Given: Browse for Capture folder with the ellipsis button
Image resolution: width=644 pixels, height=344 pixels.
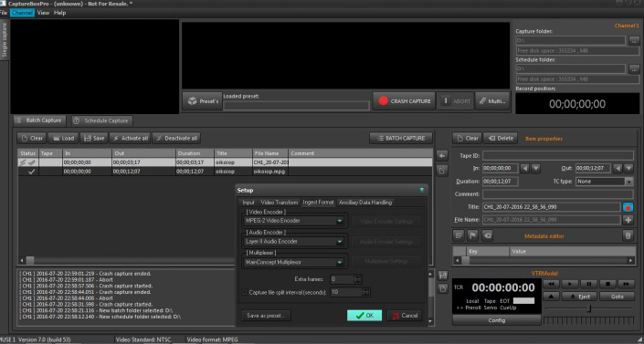Looking at the screenshot, I should pos(634,41).
